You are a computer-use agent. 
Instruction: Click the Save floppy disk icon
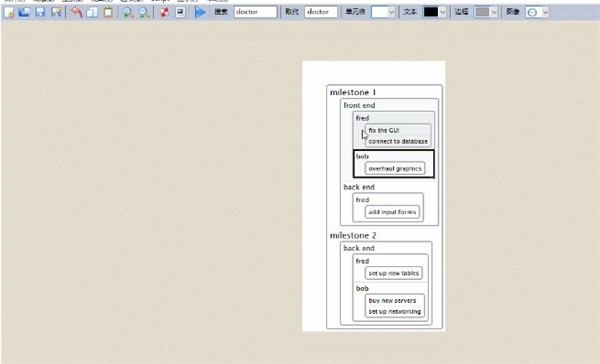tap(40, 12)
